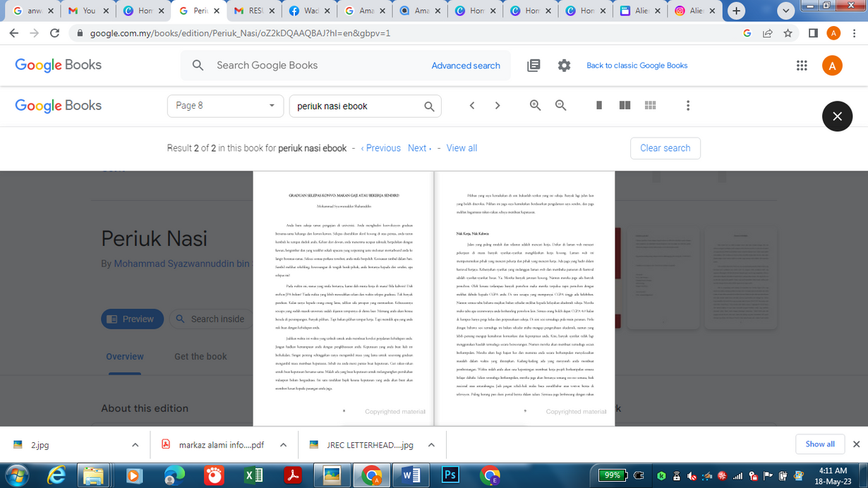Viewport: 868px width, 488px height.
Task: Click the Next search result link
Action: click(419, 148)
